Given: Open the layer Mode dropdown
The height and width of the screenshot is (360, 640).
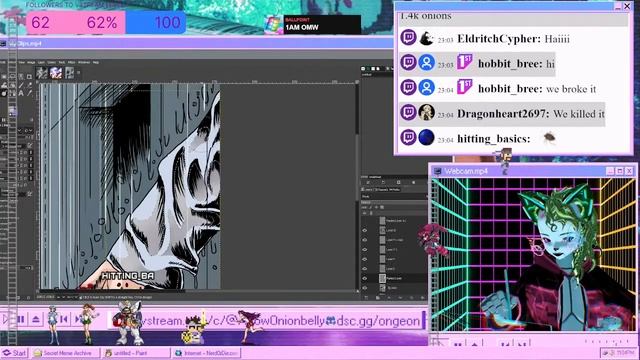Looking at the screenshot, I should [x=393, y=196].
